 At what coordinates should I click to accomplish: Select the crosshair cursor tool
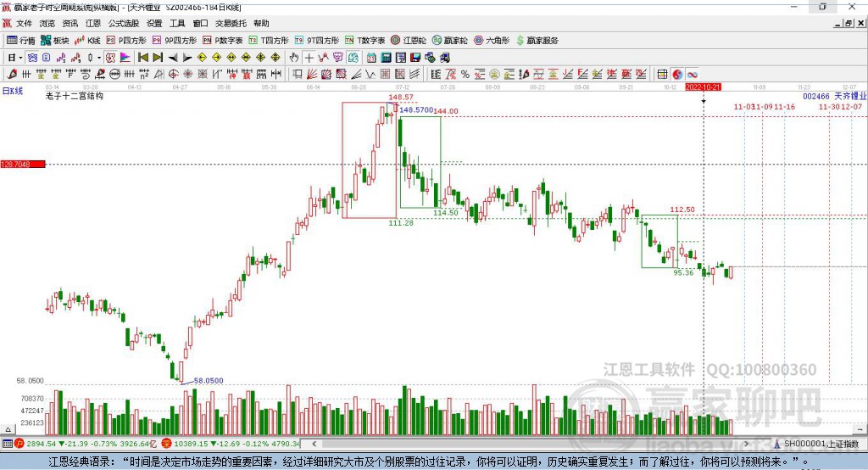[x=309, y=58]
